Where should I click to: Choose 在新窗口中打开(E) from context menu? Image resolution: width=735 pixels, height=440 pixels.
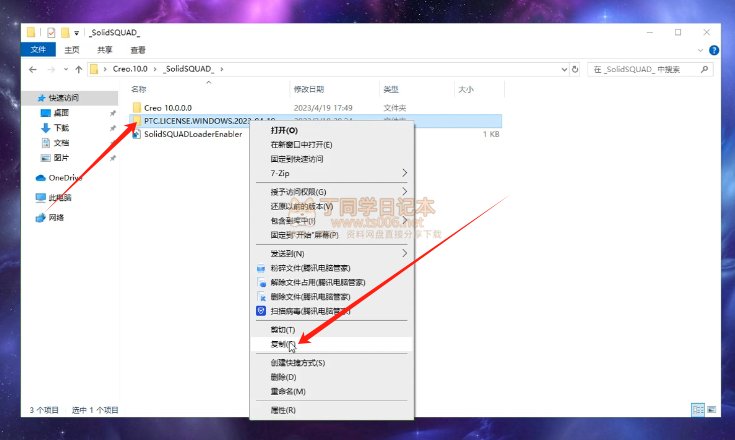coord(332,145)
